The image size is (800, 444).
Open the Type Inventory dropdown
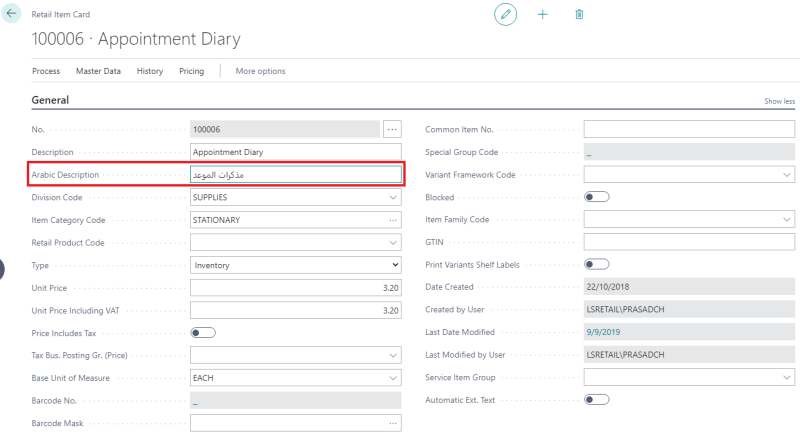point(295,265)
